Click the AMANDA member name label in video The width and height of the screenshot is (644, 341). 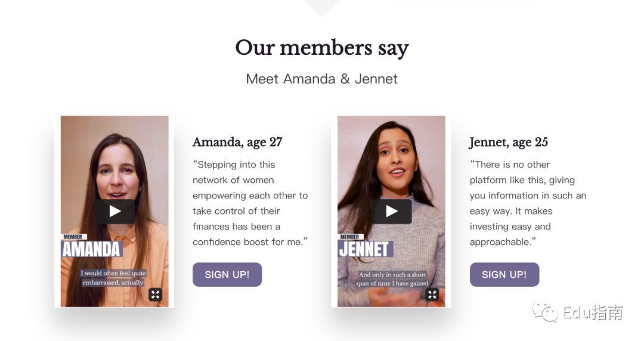point(91,249)
